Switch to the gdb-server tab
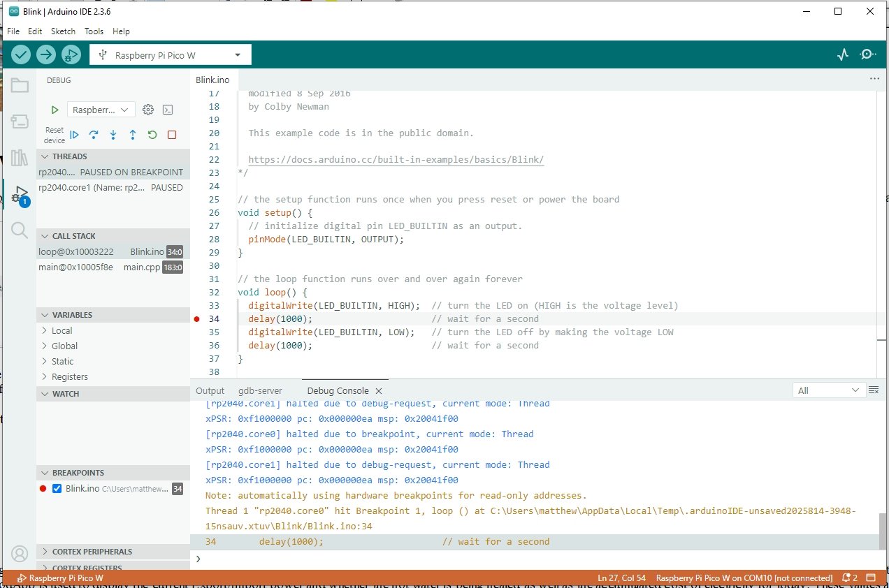The width and height of the screenshot is (889, 588). click(260, 391)
